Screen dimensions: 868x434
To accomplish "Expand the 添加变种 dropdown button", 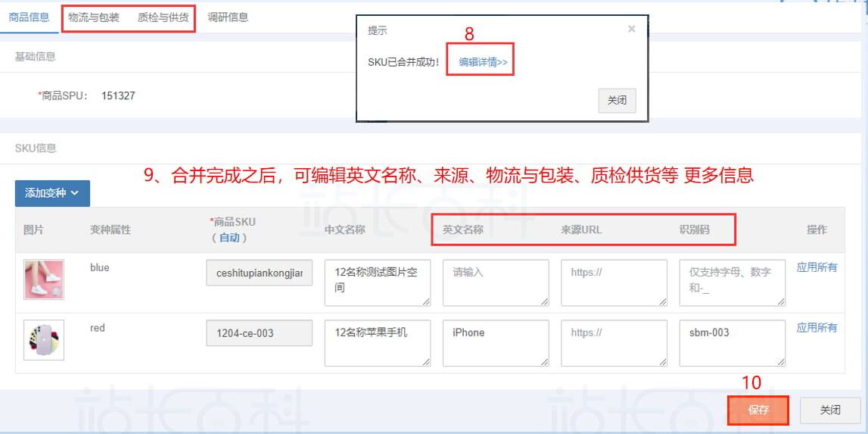I will click(52, 193).
